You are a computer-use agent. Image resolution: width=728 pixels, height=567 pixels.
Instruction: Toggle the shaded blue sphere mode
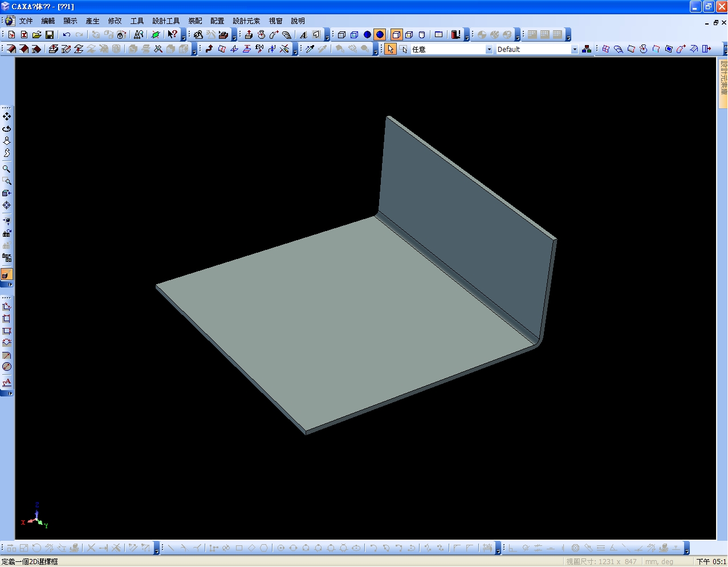(367, 35)
